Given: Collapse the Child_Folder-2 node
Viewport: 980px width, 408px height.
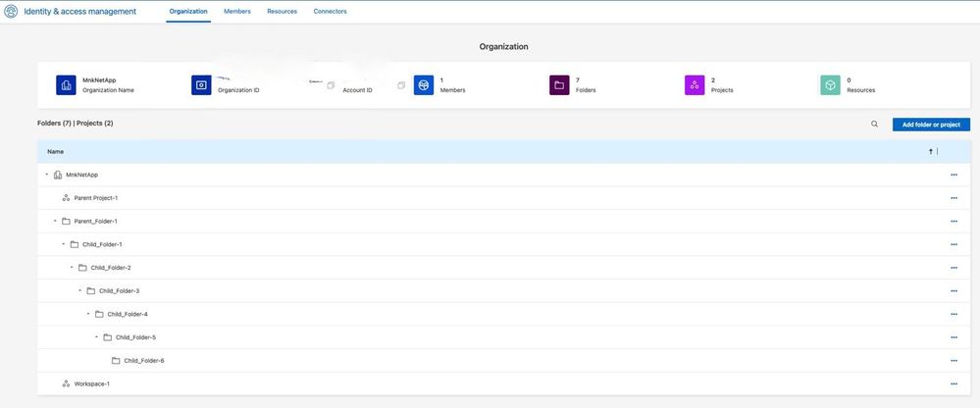Looking at the screenshot, I should point(72,268).
